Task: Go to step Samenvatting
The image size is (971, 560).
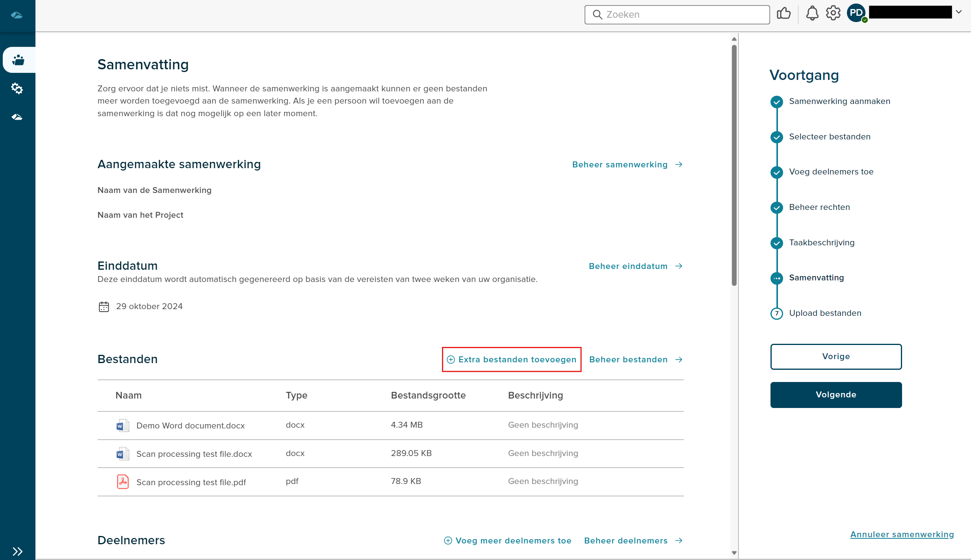Action: 816,278
